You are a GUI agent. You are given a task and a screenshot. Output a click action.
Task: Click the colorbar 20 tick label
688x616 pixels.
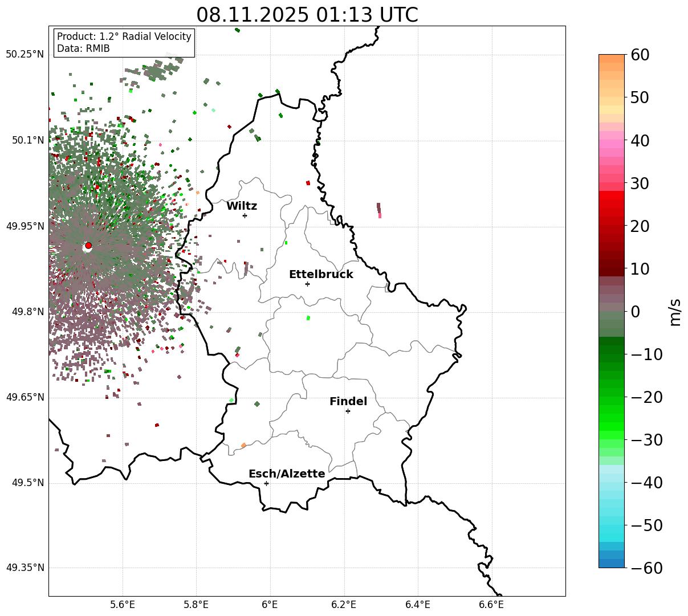[x=640, y=226]
